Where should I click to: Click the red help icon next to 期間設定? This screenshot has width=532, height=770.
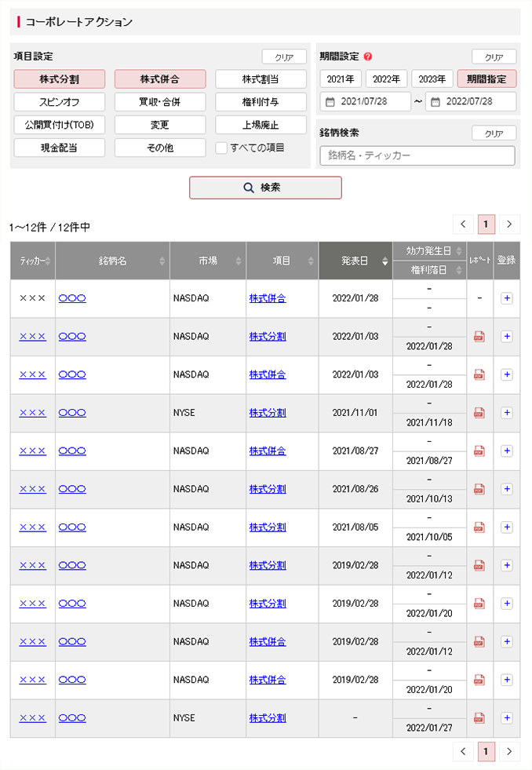(x=368, y=57)
